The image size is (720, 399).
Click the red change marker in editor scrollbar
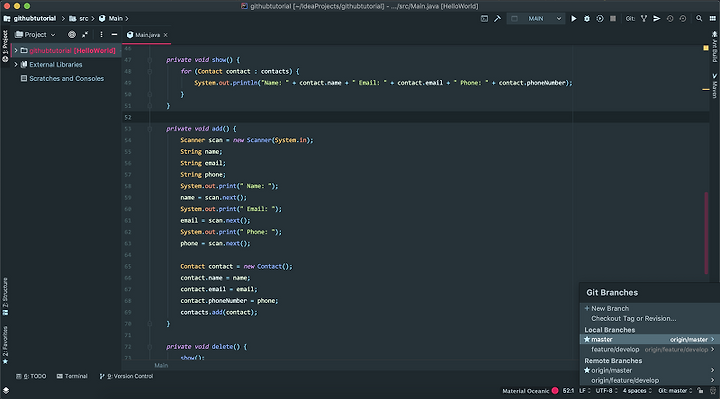[706, 233]
